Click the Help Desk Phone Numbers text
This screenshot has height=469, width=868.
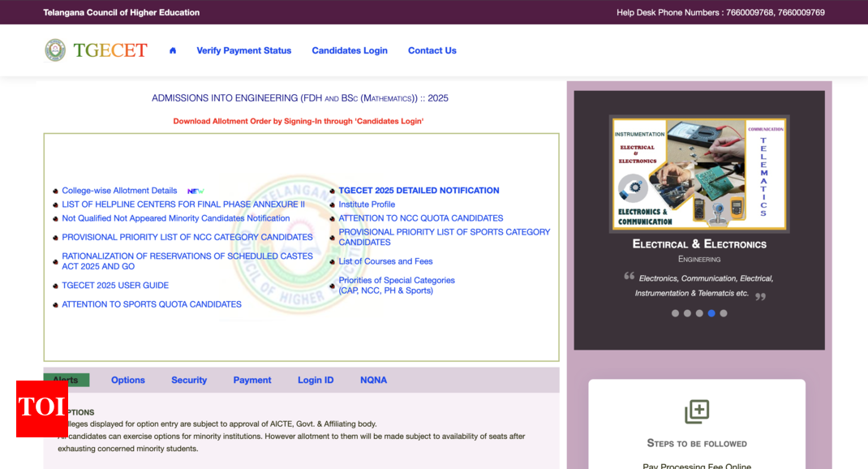720,12
